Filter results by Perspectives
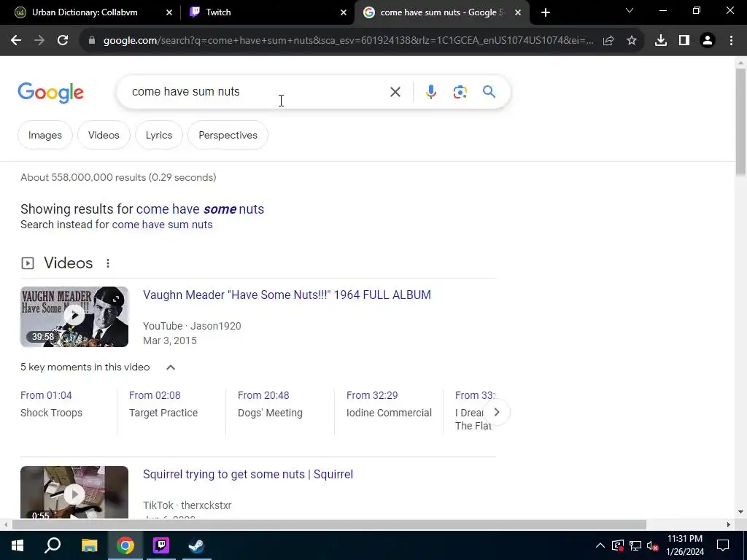This screenshot has height=560, width=747. tap(228, 135)
